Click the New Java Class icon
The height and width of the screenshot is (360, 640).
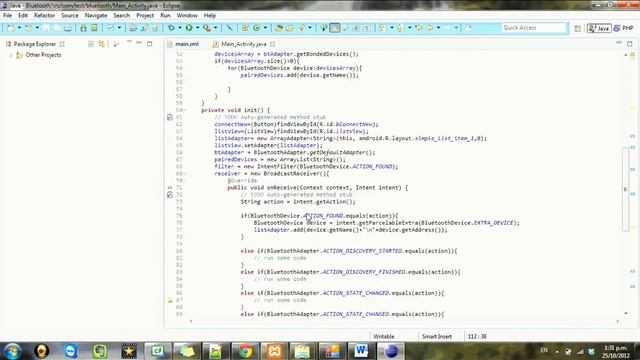[x=257, y=28]
